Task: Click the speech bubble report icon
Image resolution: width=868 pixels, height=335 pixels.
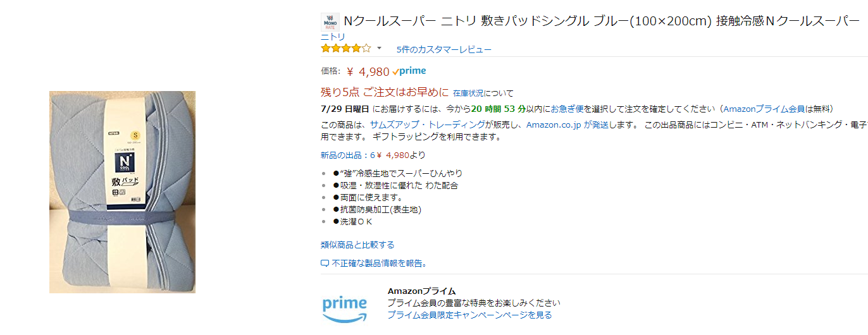Action: [x=325, y=263]
